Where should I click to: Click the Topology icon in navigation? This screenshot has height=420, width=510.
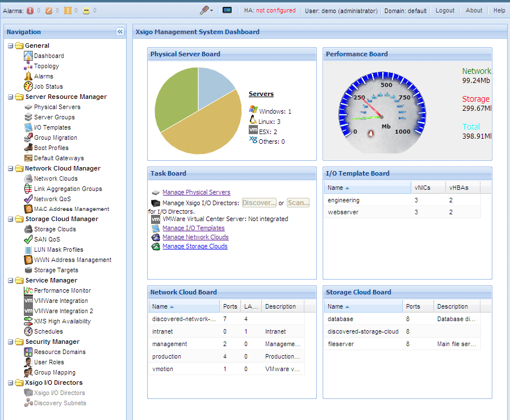point(28,66)
